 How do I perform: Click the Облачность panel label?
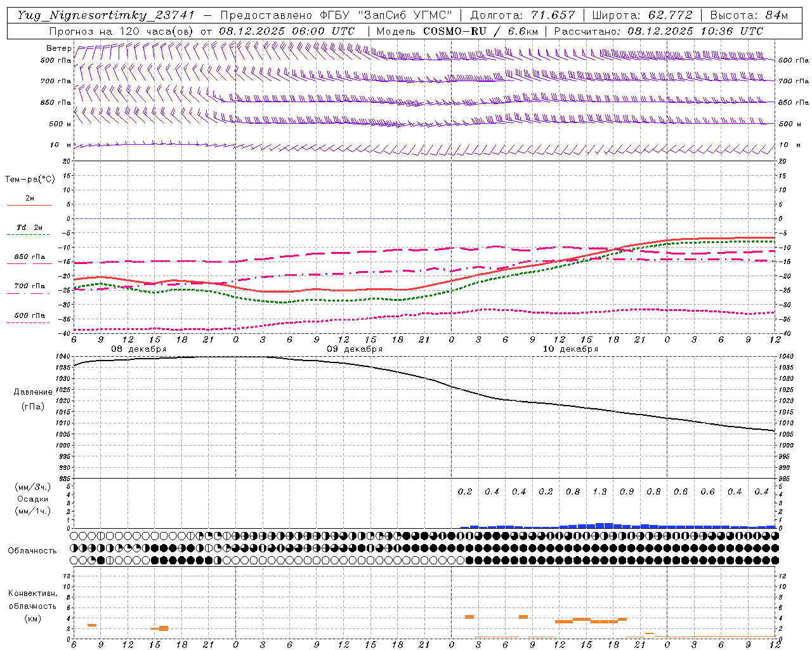pyautogui.click(x=32, y=551)
